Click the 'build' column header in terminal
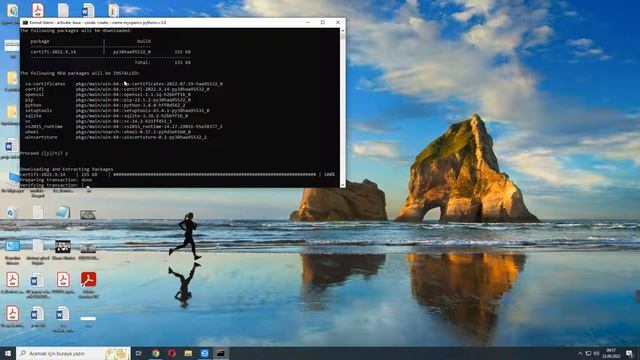The height and width of the screenshot is (360, 640). click(x=144, y=41)
